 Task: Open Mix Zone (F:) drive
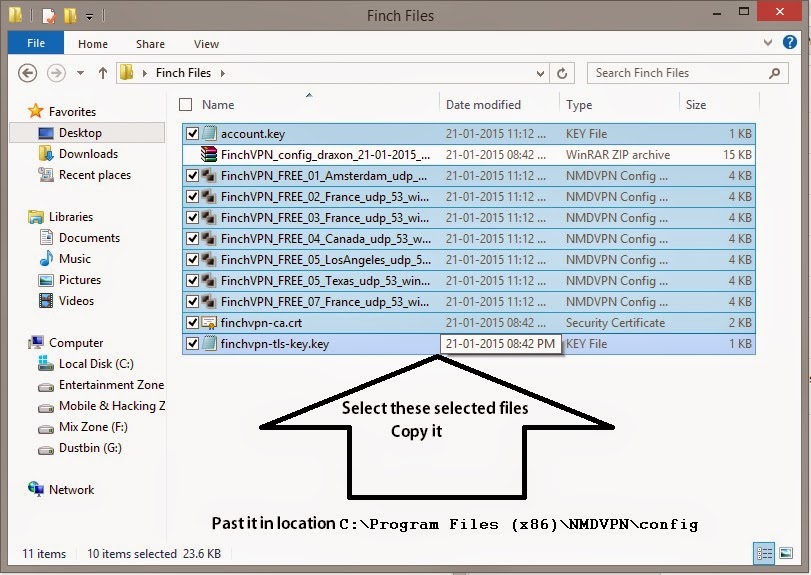(93, 427)
